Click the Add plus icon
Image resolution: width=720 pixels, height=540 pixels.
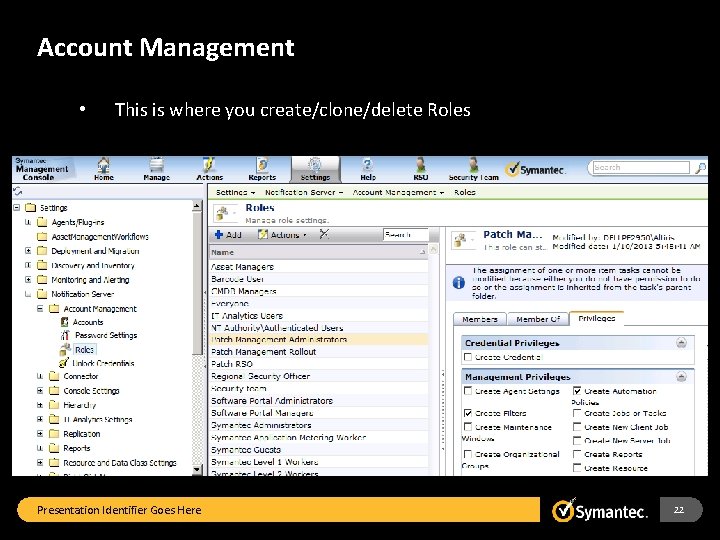219,235
